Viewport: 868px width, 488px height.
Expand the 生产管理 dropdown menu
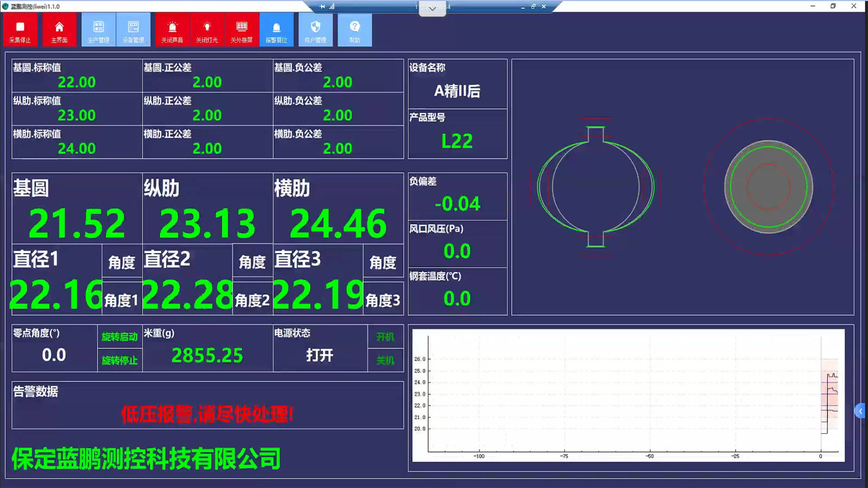[98, 30]
